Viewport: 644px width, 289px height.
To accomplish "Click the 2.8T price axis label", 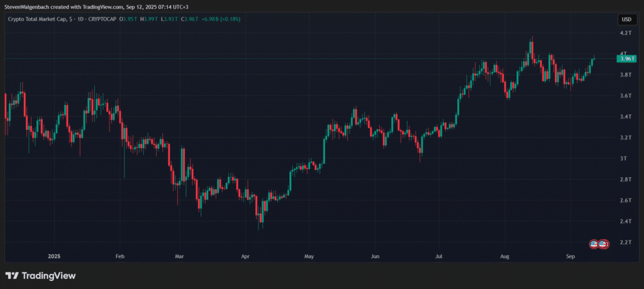I will point(626,180).
